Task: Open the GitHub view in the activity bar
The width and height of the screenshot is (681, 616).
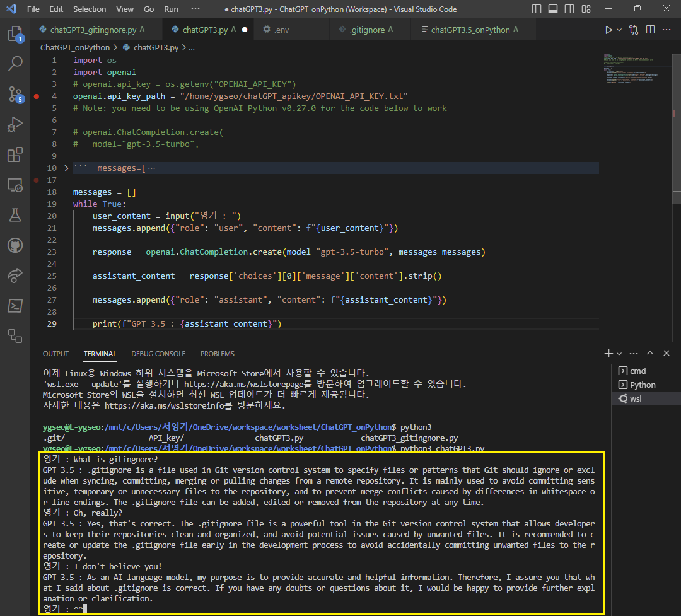Action: (x=15, y=245)
